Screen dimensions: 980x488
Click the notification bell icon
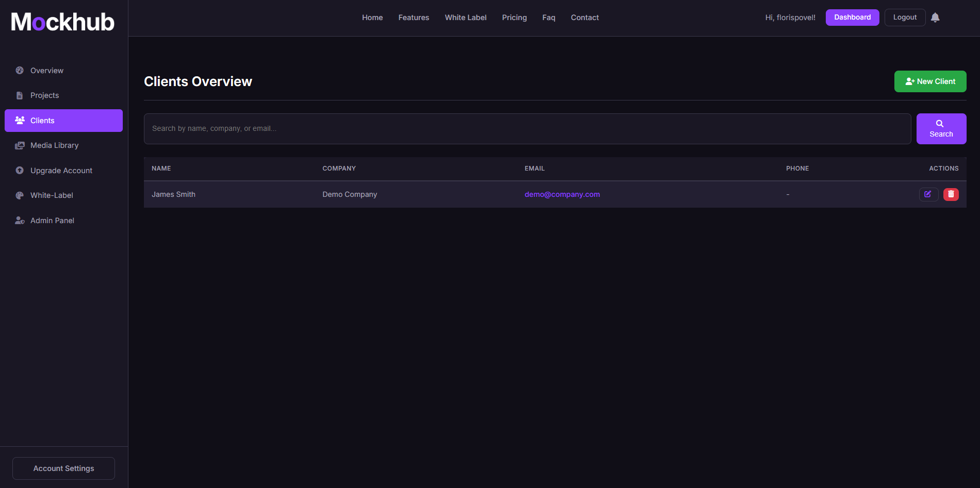click(x=935, y=18)
